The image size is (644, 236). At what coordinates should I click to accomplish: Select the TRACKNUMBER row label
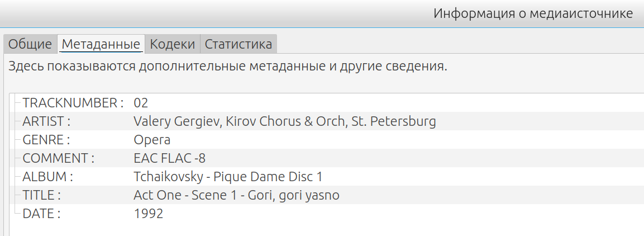[73, 103]
